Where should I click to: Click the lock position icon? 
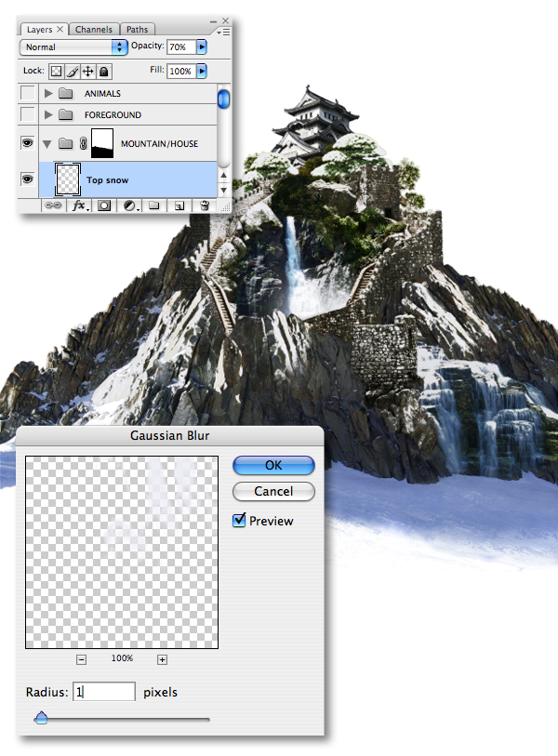[x=88, y=72]
